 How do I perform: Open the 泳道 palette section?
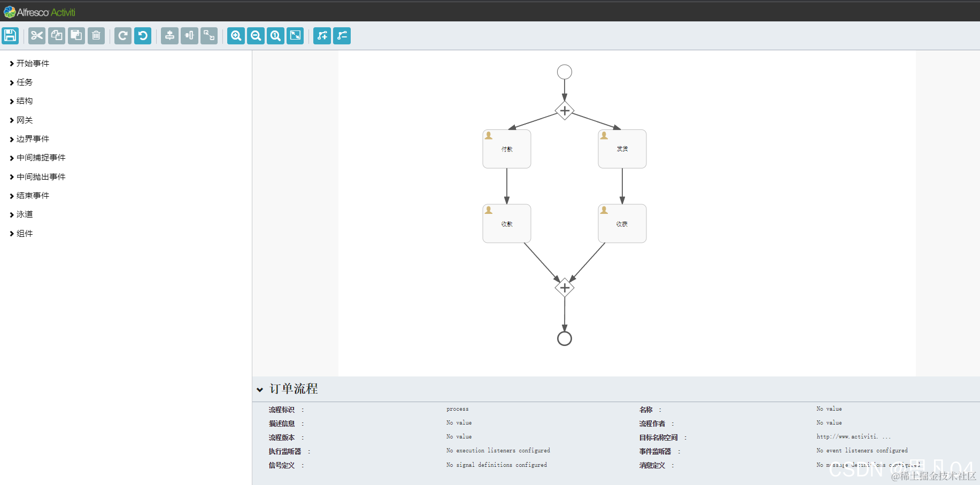coord(24,214)
